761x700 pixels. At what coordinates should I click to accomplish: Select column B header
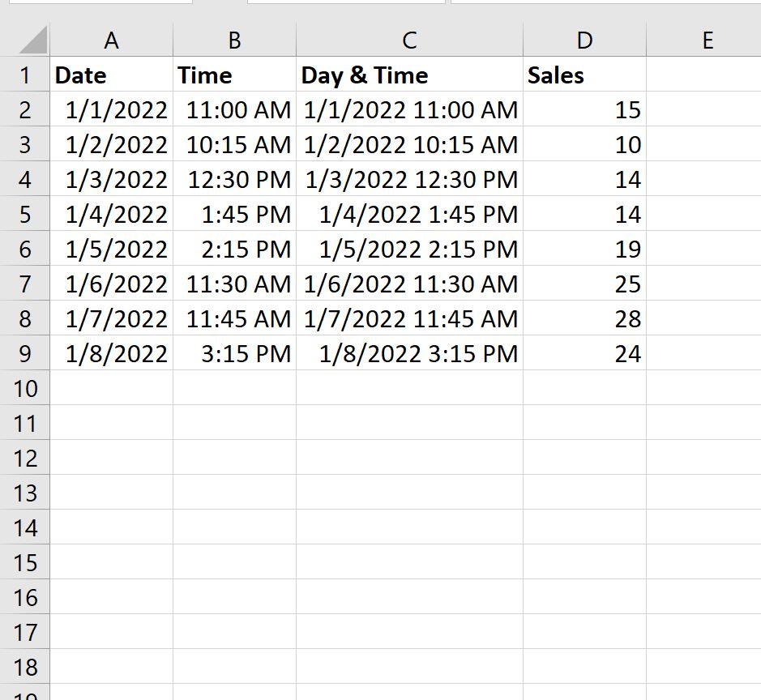point(233,39)
